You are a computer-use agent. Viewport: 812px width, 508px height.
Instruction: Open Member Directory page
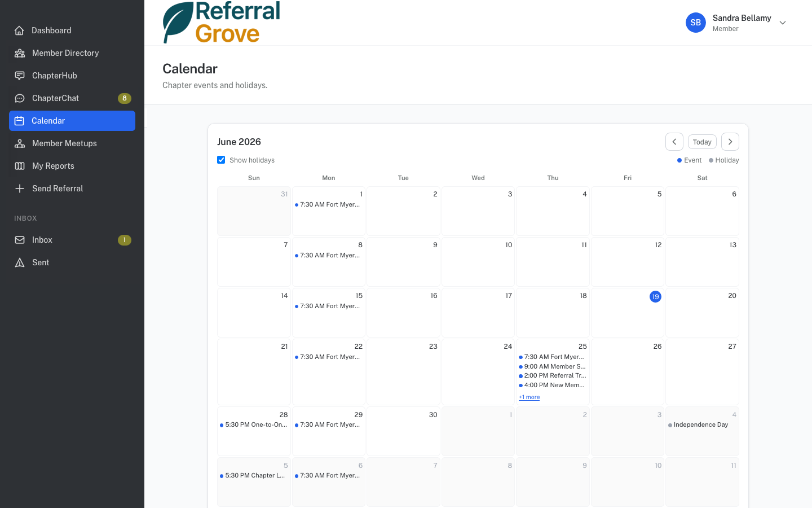pos(72,53)
